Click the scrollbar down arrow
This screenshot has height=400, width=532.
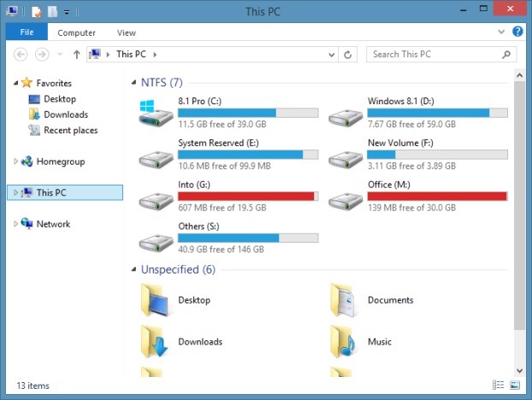pos(519,370)
